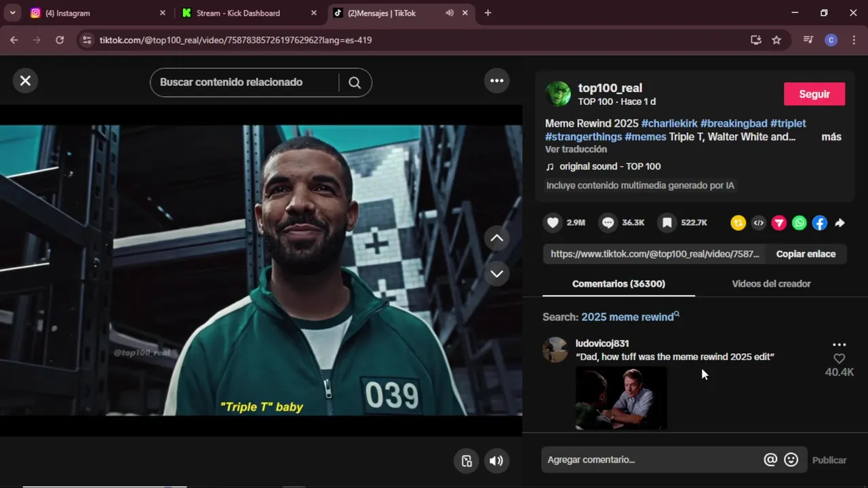Get embed code icon

(759, 223)
